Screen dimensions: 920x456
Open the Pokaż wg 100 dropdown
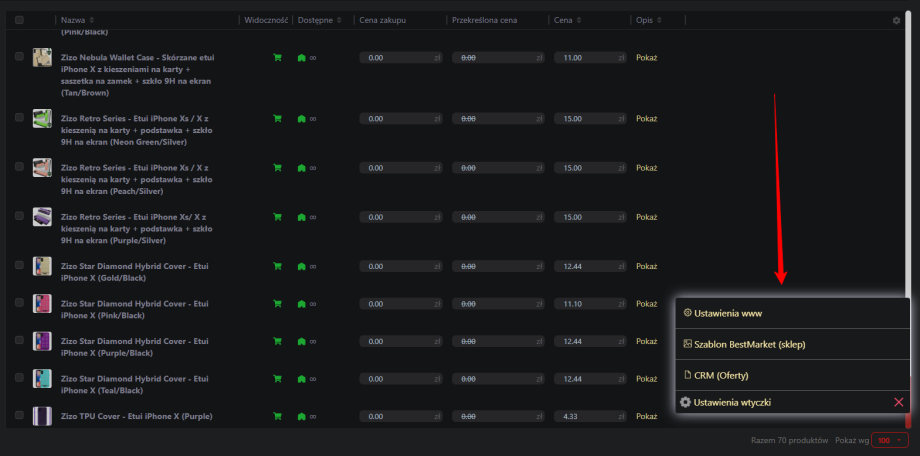(887, 440)
